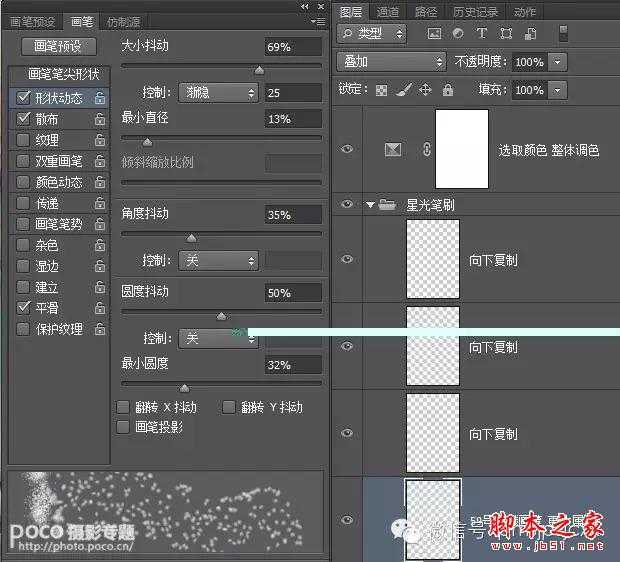Open the 填充 arrow dropdown
The width and height of the screenshot is (620, 562).
tap(557, 90)
